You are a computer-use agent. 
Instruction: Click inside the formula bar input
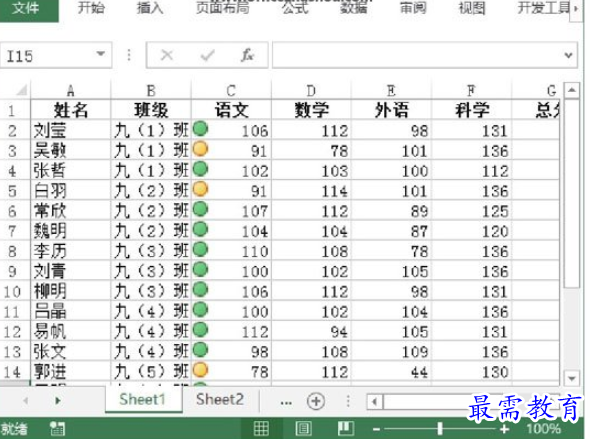(417, 55)
